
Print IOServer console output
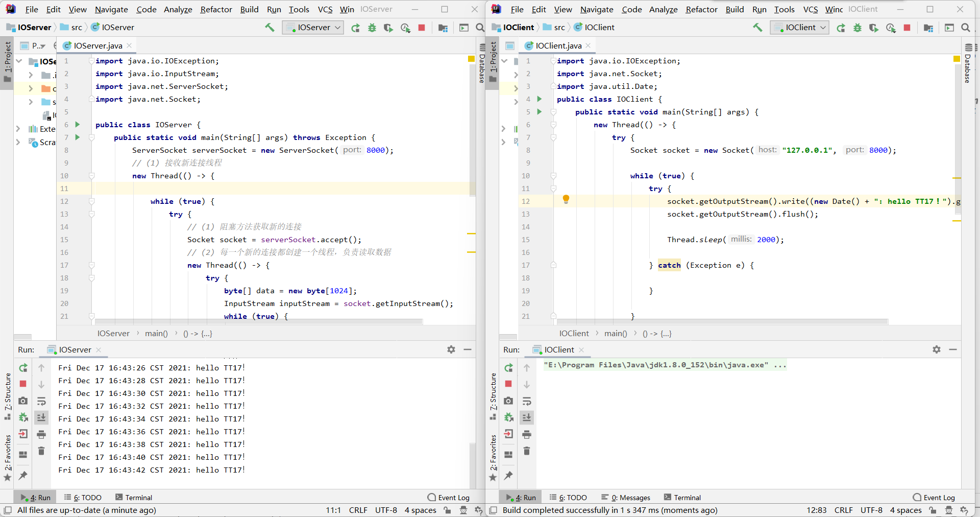41,435
